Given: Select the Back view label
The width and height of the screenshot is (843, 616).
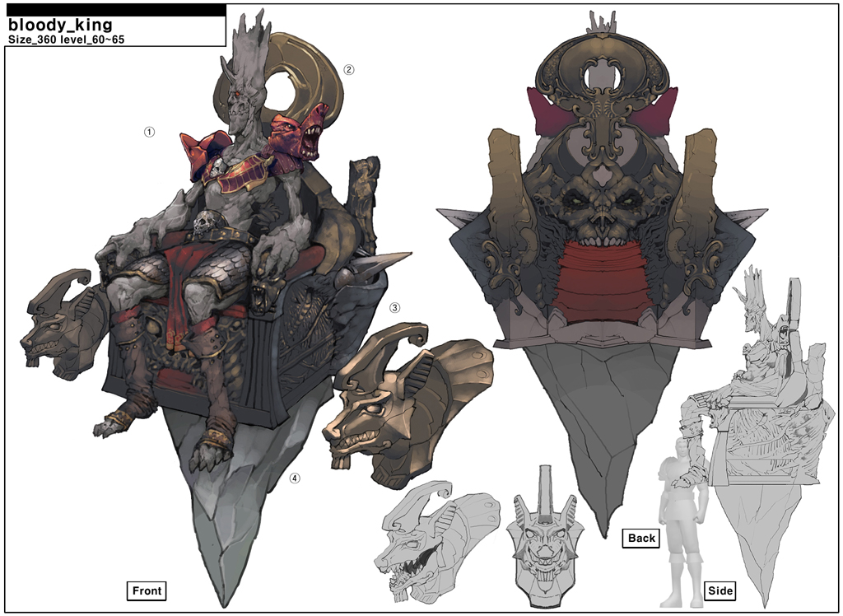Looking at the screenshot, I should click(x=641, y=538).
